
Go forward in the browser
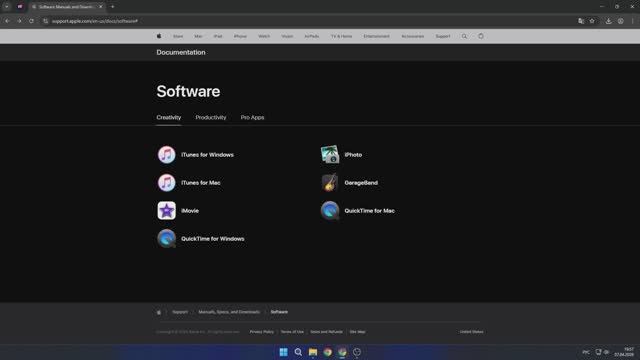(19, 21)
